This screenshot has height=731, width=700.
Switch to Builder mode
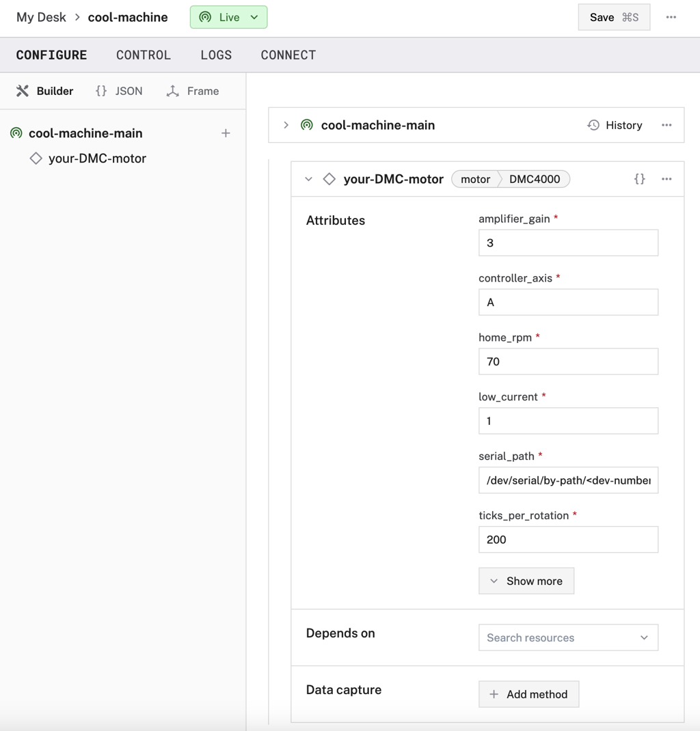pyautogui.click(x=45, y=91)
